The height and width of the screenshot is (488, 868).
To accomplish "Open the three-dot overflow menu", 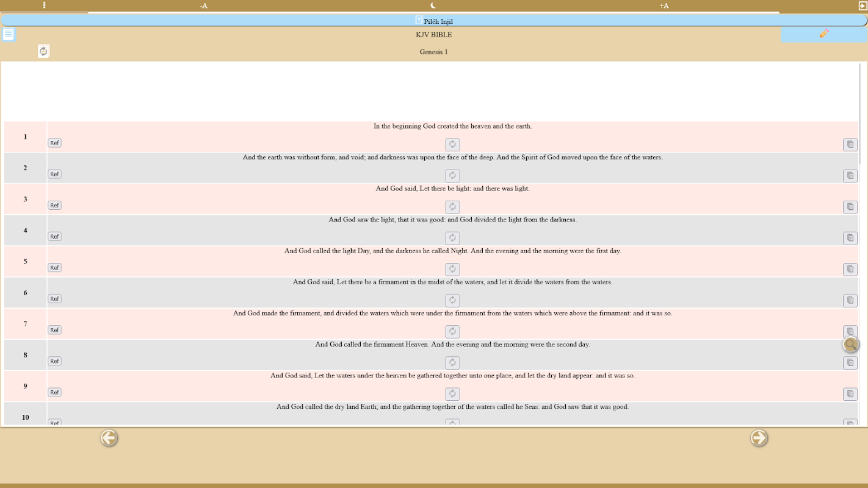I will (45, 5).
